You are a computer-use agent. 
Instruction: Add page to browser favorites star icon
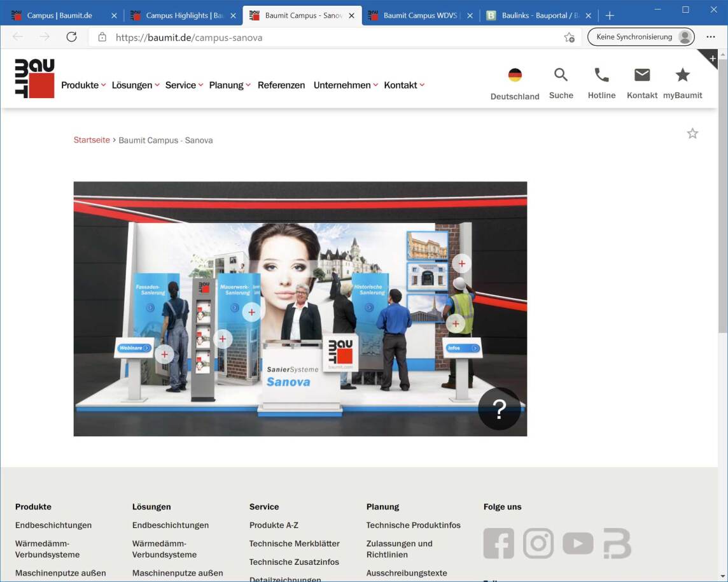pos(569,37)
